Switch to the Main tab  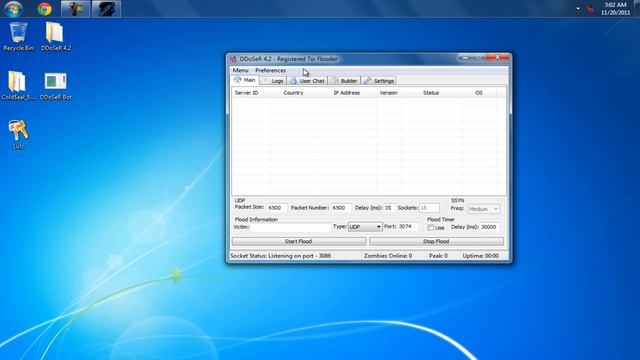pos(244,80)
